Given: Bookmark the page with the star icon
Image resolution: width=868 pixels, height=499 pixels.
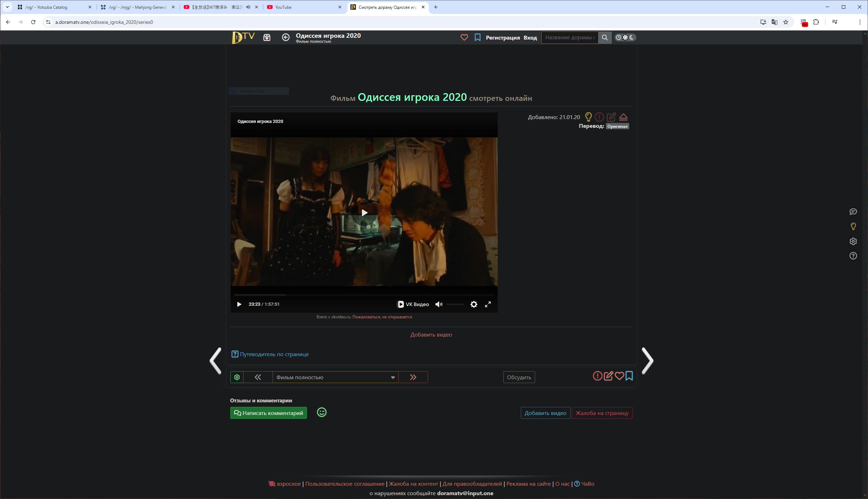Looking at the screenshot, I should pyautogui.click(x=786, y=22).
